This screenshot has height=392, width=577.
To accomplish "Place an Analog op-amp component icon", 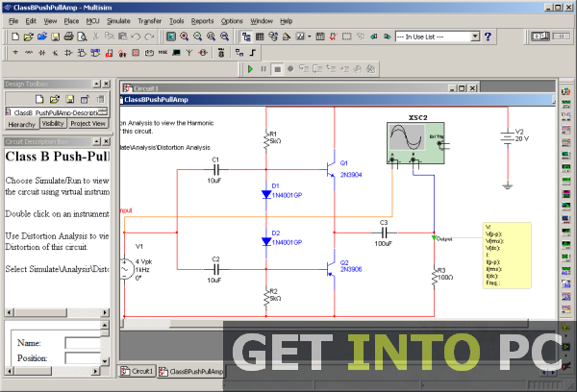I will [x=68, y=53].
